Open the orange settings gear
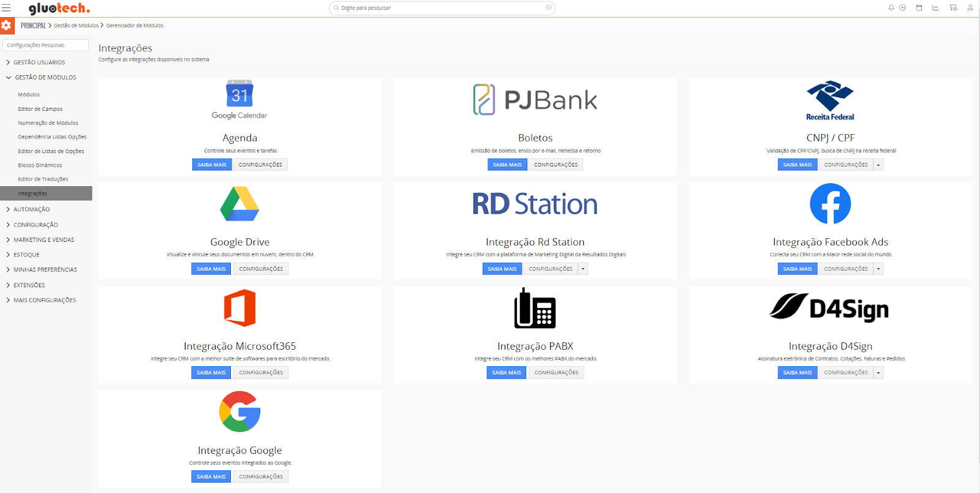Image resolution: width=980 pixels, height=493 pixels. 7,26
